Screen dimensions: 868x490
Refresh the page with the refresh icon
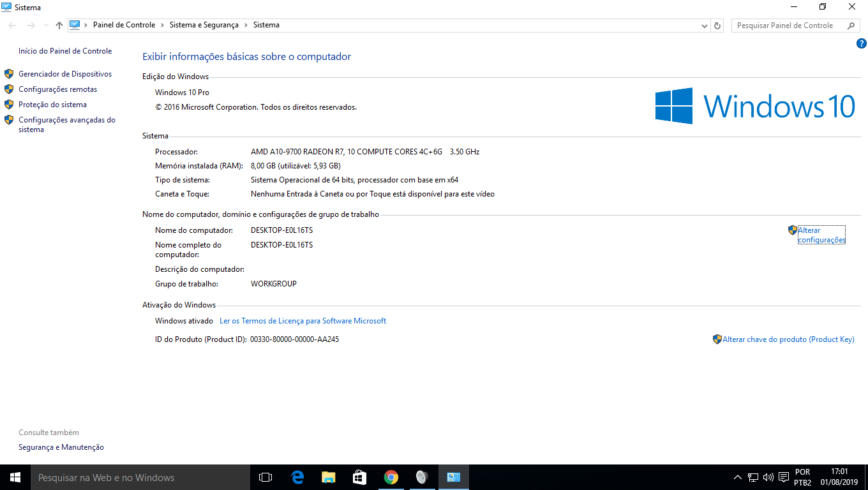tap(717, 26)
